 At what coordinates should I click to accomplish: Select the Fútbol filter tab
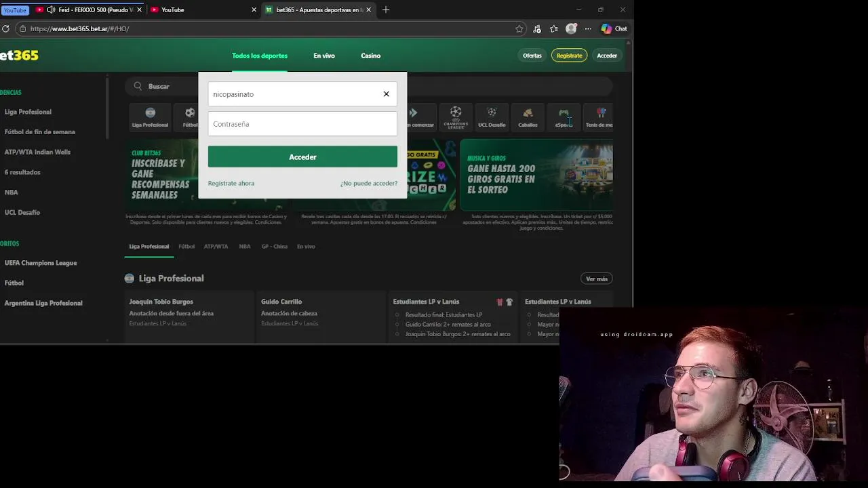click(186, 247)
